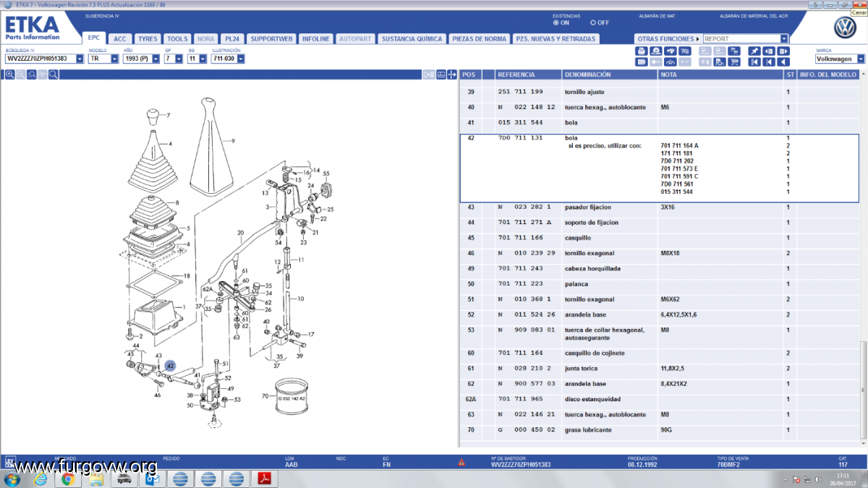This screenshot has width=868, height=488.
Task: Open the SUSTANCIA QUÍMICA tab
Action: [412, 38]
